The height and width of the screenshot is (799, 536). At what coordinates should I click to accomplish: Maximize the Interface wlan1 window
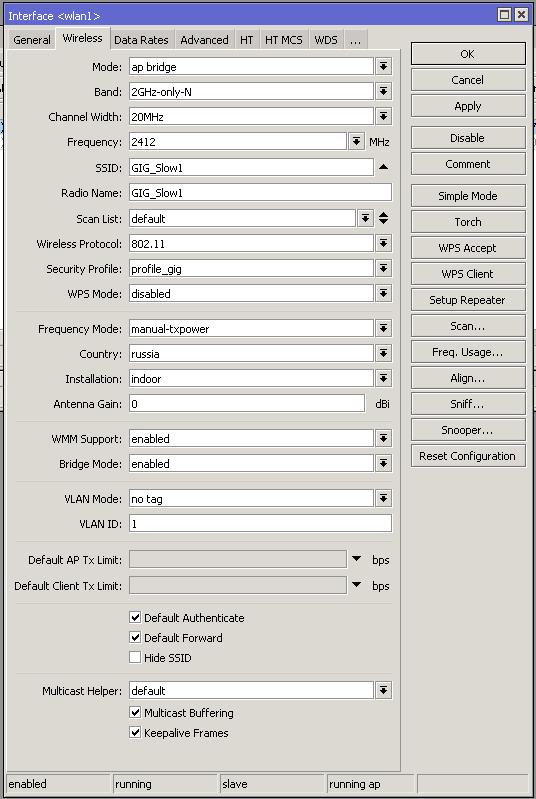504,15
